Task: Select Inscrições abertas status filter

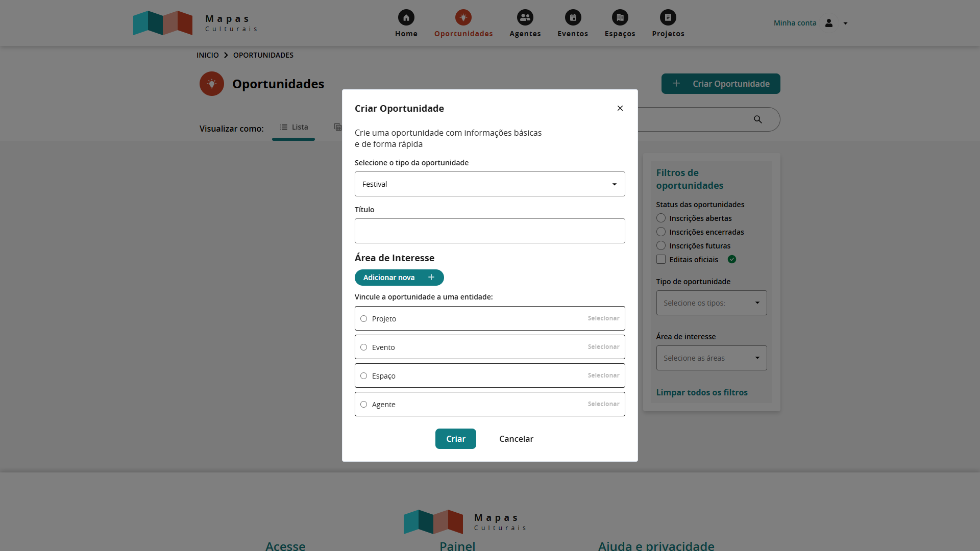Action: (x=661, y=218)
